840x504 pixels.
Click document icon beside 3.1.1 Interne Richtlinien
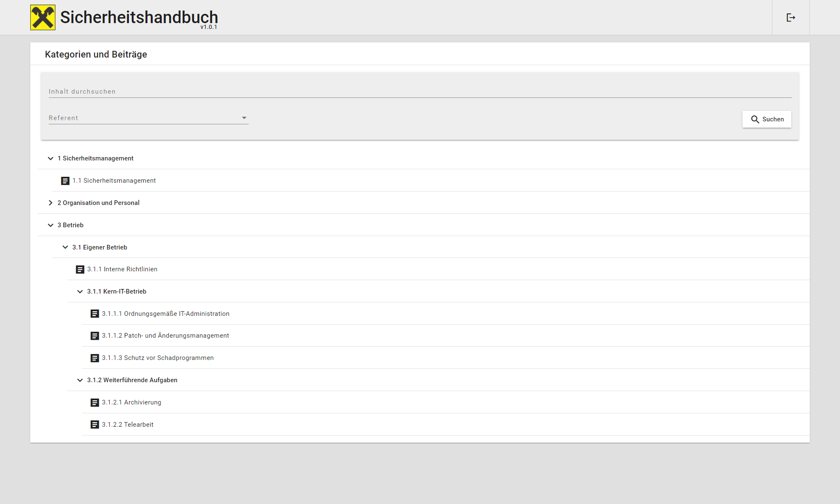coord(80,270)
